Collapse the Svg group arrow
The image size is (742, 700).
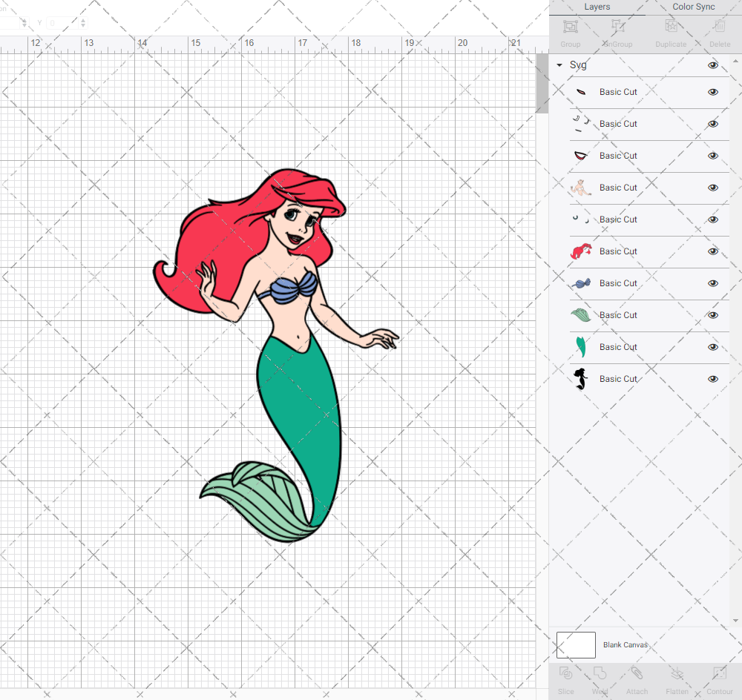[559, 65]
